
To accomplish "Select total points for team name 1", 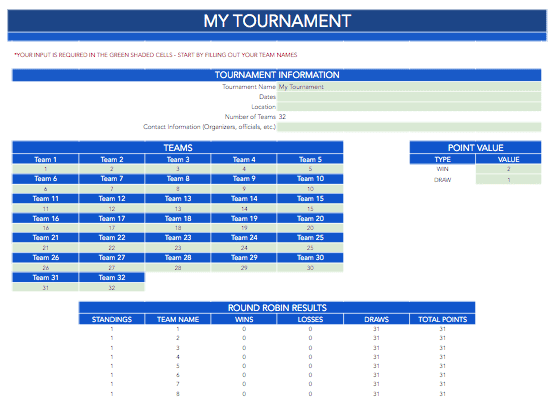I will [442, 329].
